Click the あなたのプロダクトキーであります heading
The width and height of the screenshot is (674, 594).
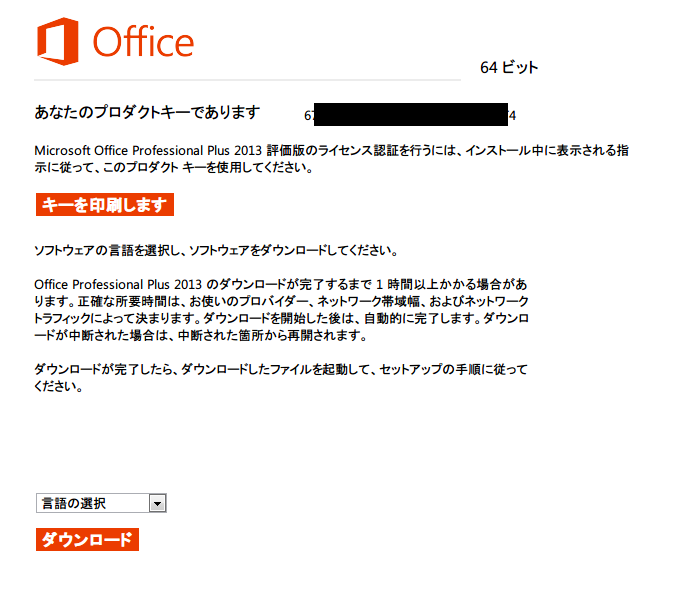pos(147,113)
